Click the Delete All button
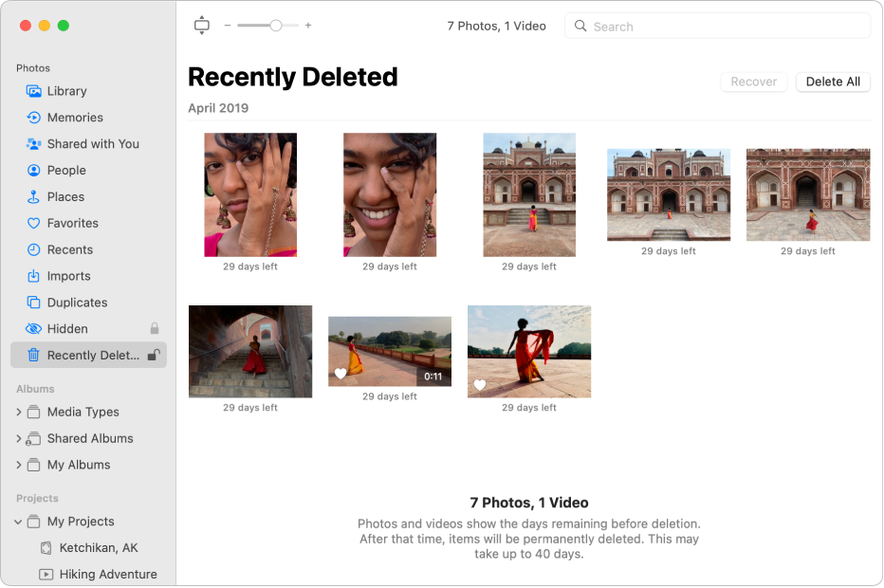 click(x=833, y=82)
